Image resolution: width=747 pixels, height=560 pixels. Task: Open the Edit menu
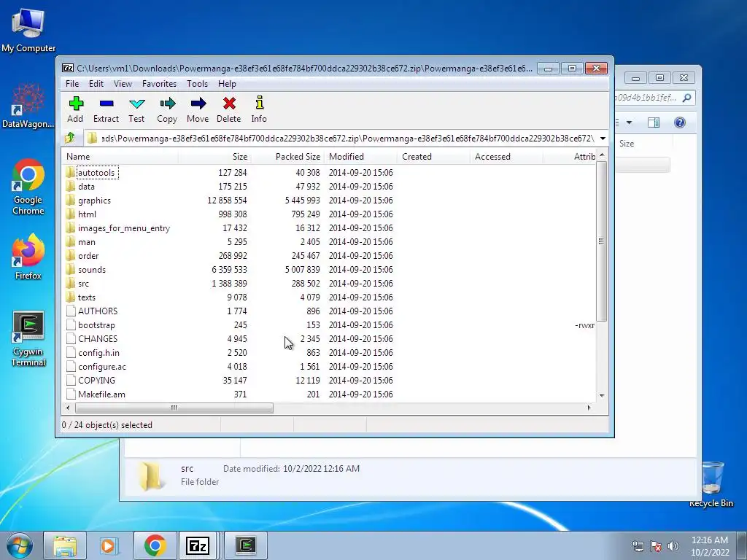pyautogui.click(x=96, y=83)
